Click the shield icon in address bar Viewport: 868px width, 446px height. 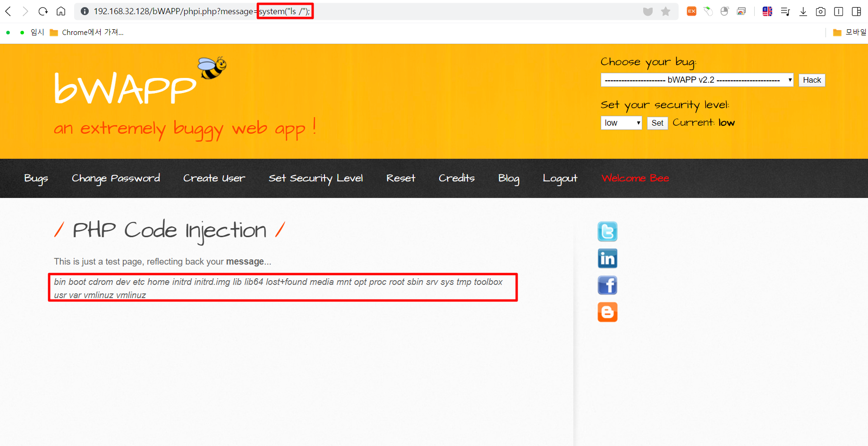648,11
